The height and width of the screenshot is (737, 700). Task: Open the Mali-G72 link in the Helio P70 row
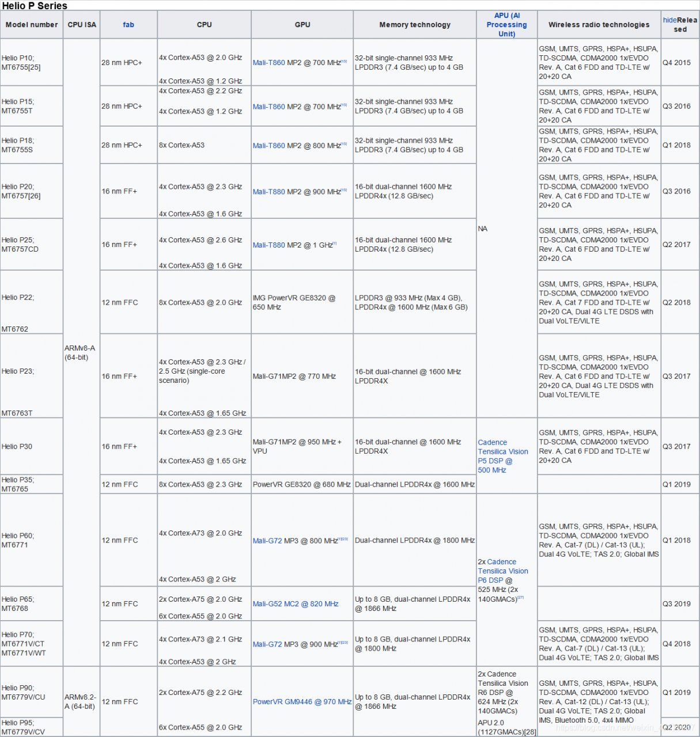pyautogui.click(x=267, y=644)
